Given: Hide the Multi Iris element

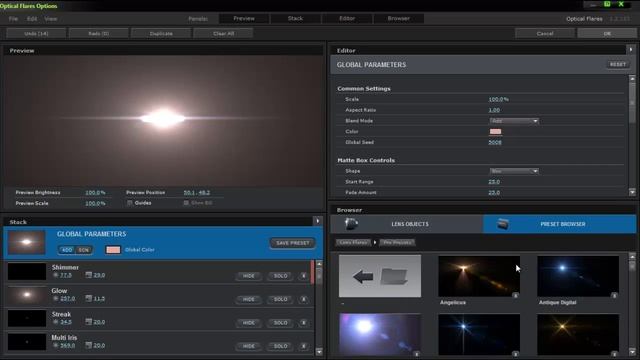Looking at the screenshot, I should click(249, 346).
